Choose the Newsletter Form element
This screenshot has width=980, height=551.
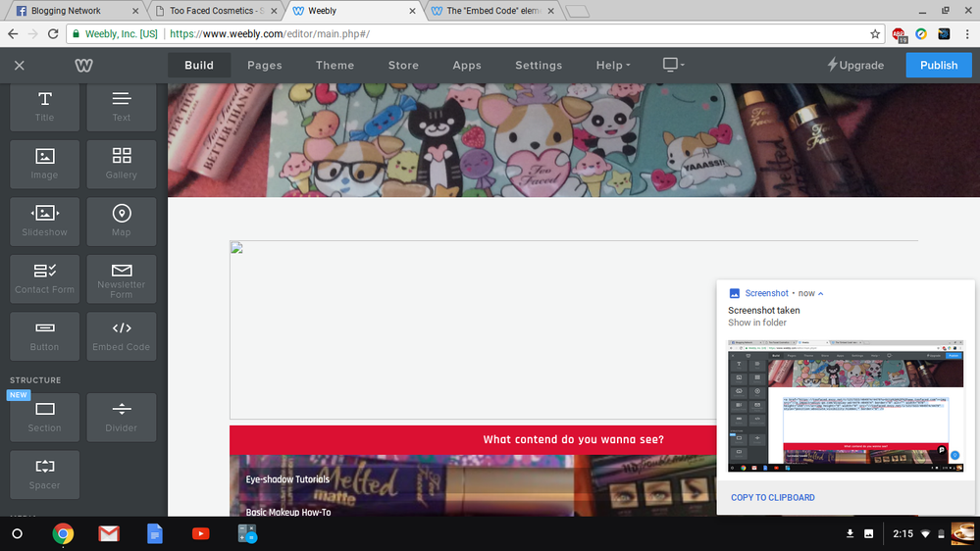click(x=122, y=278)
